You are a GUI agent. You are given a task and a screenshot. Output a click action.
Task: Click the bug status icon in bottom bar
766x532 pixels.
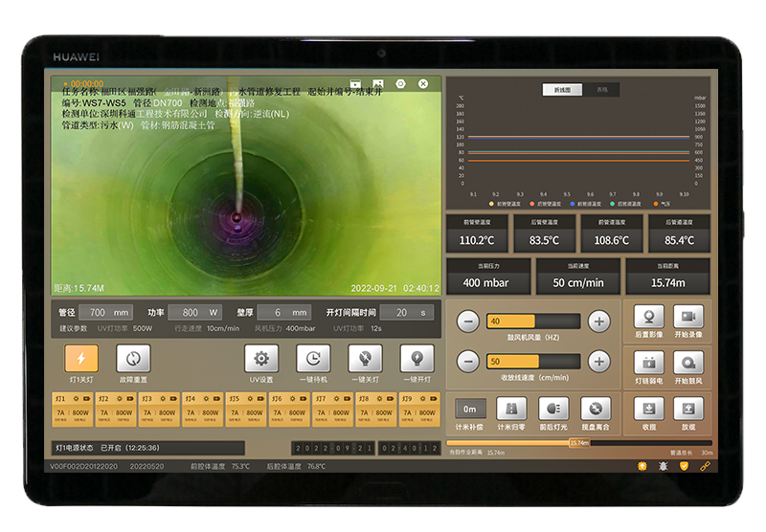coord(663,466)
